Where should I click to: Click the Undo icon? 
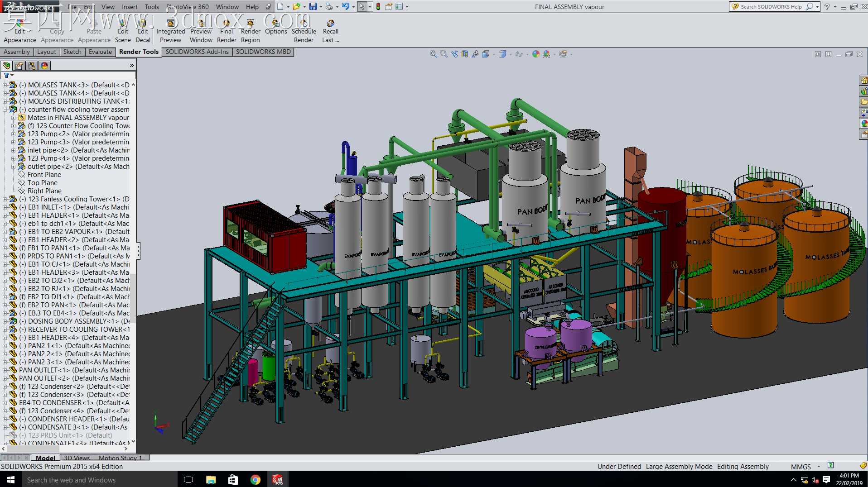coord(345,7)
